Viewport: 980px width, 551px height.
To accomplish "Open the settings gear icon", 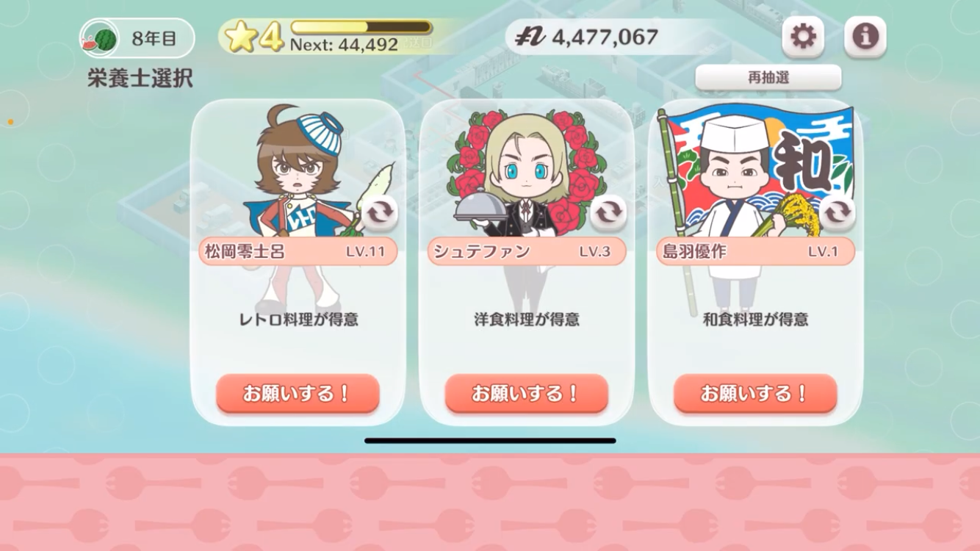I will tap(802, 37).
